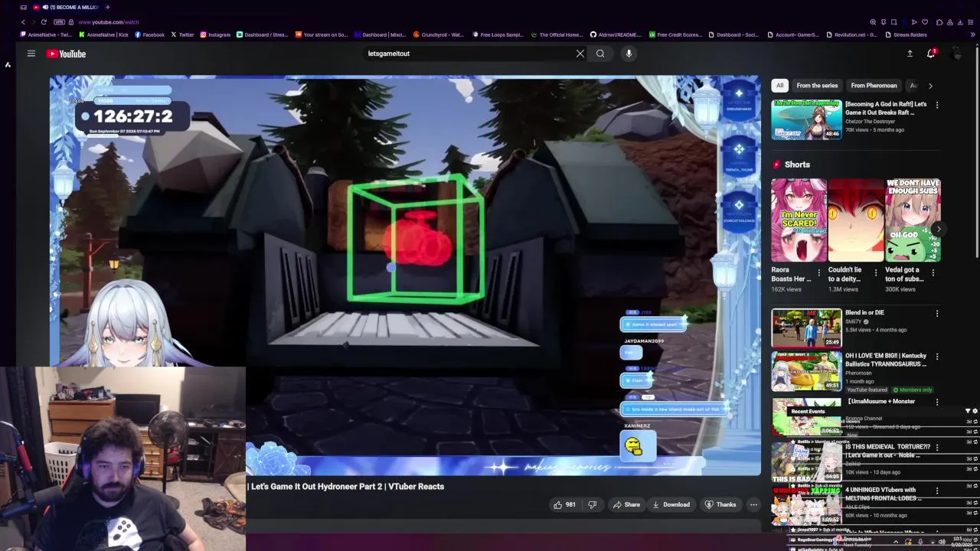Show more bookmarks with the overflow chevron
Viewport: 980px width, 551px height.
(973, 34)
